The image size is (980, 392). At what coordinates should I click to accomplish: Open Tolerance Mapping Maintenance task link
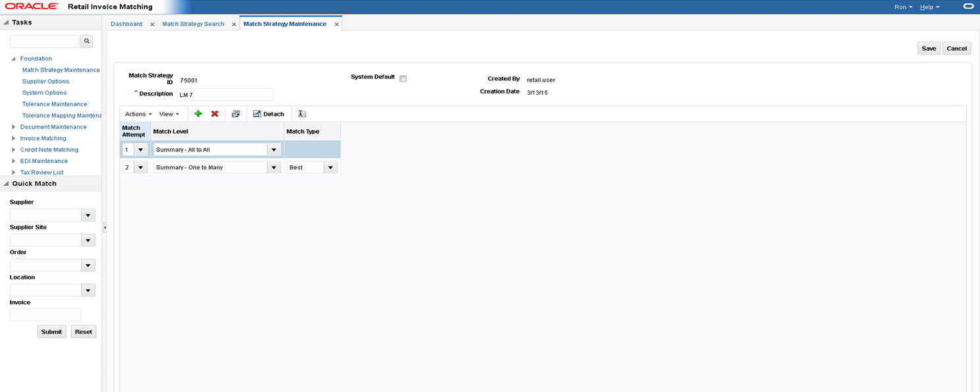click(x=61, y=115)
